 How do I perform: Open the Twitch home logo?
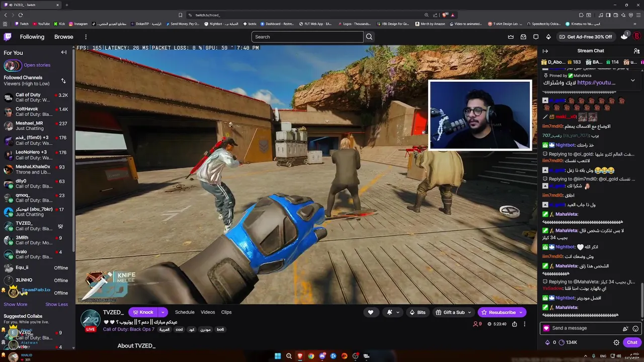point(8,37)
